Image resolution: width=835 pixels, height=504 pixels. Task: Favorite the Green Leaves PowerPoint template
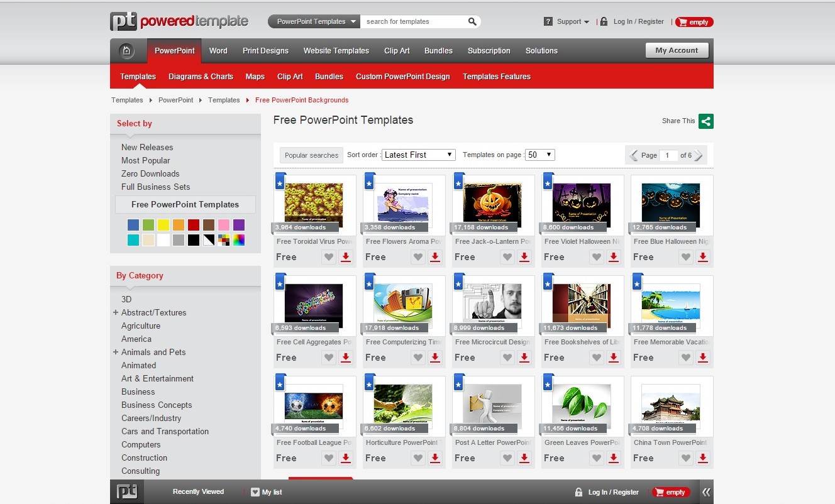click(597, 458)
